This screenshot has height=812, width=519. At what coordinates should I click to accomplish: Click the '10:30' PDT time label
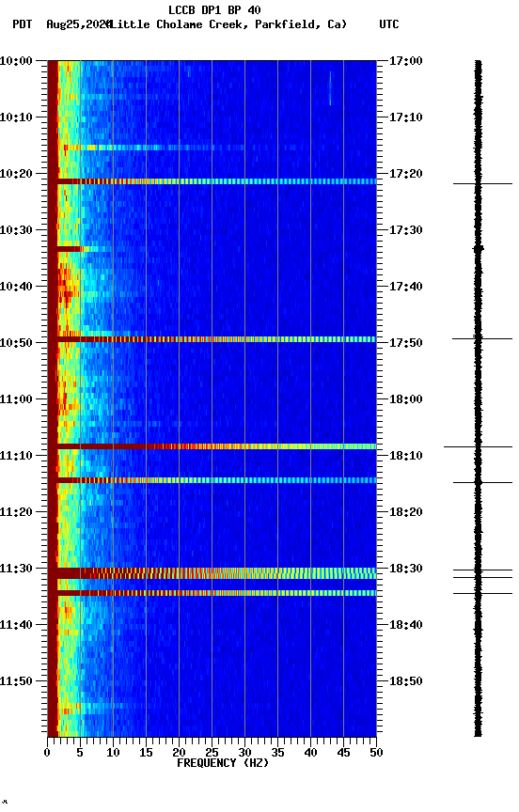click(x=16, y=230)
